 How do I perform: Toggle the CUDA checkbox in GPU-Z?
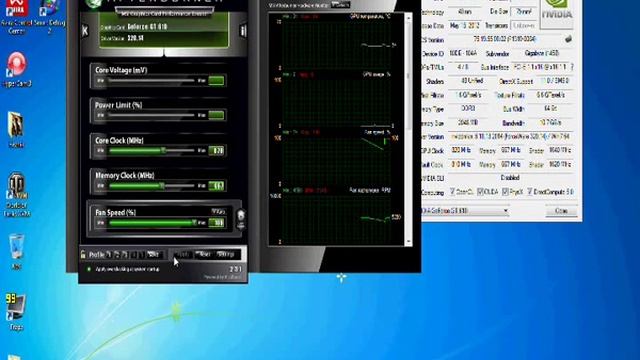point(480,191)
